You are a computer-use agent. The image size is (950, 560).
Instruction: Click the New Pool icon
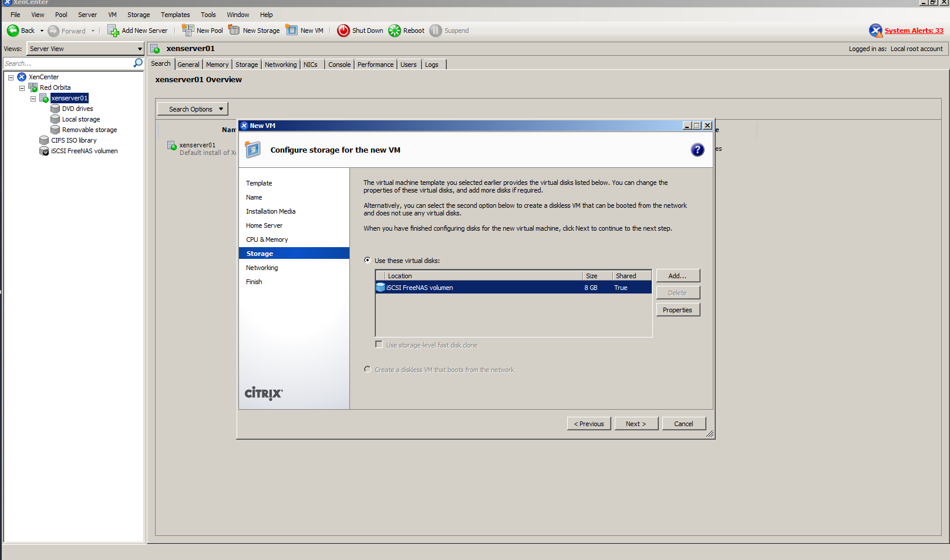188,31
